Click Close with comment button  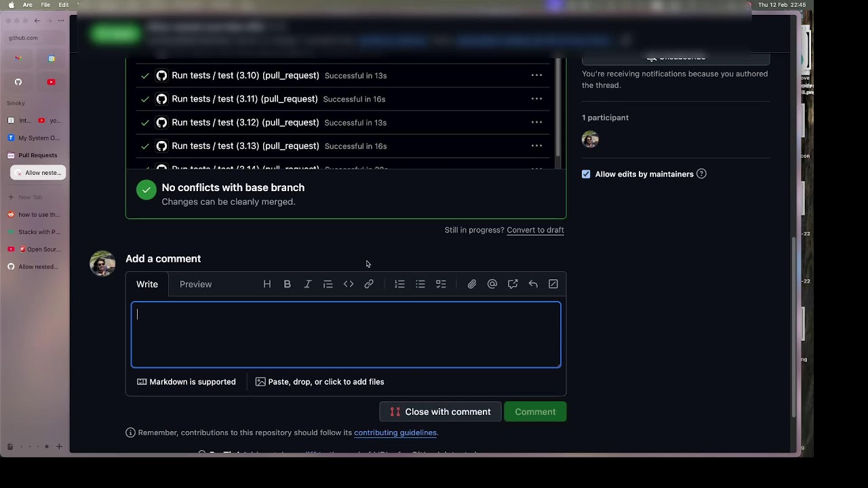[440, 411]
